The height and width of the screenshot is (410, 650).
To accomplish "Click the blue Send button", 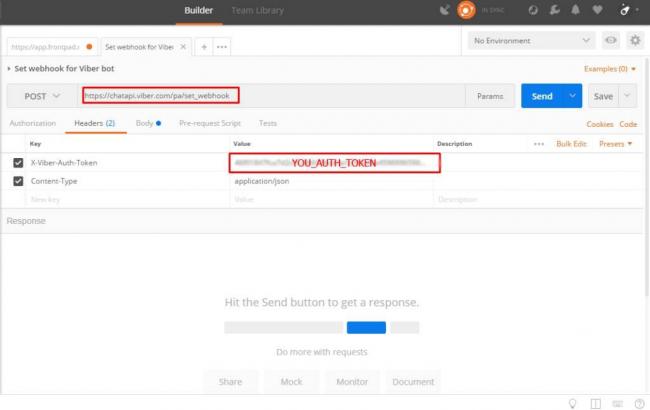I will pyautogui.click(x=542, y=96).
